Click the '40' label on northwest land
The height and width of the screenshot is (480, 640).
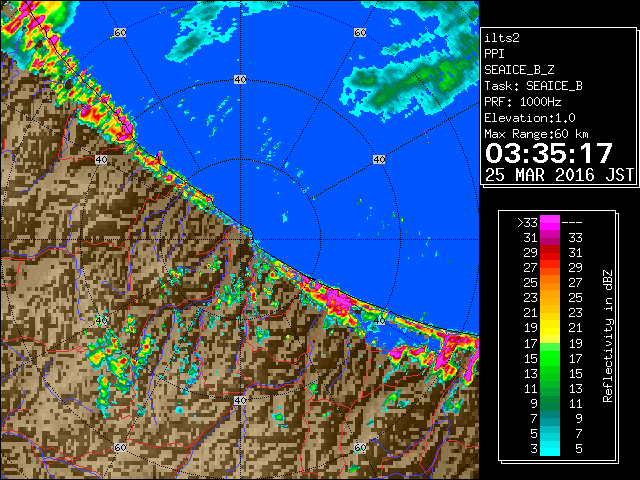point(101,160)
